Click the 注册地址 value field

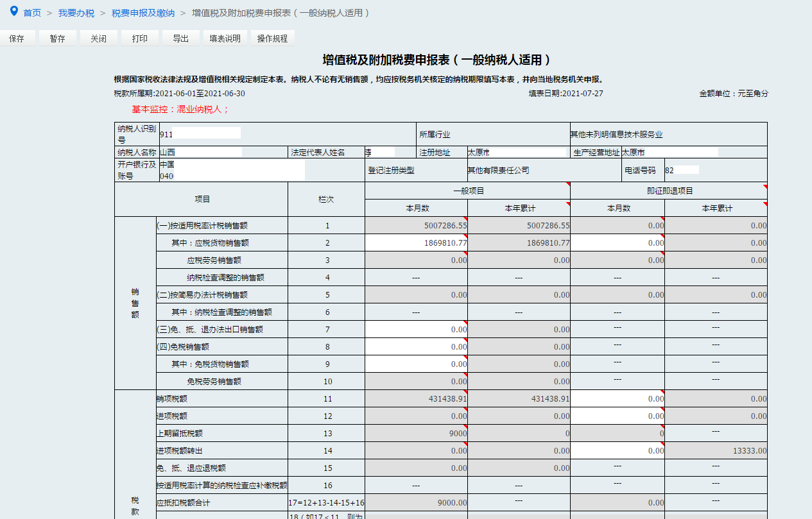pyautogui.click(x=519, y=153)
